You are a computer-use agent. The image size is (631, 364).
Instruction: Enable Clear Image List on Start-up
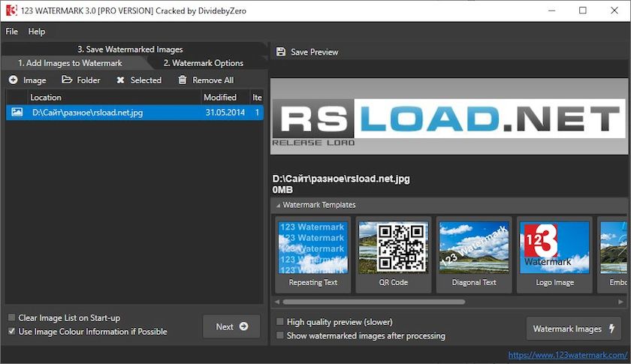11,317
